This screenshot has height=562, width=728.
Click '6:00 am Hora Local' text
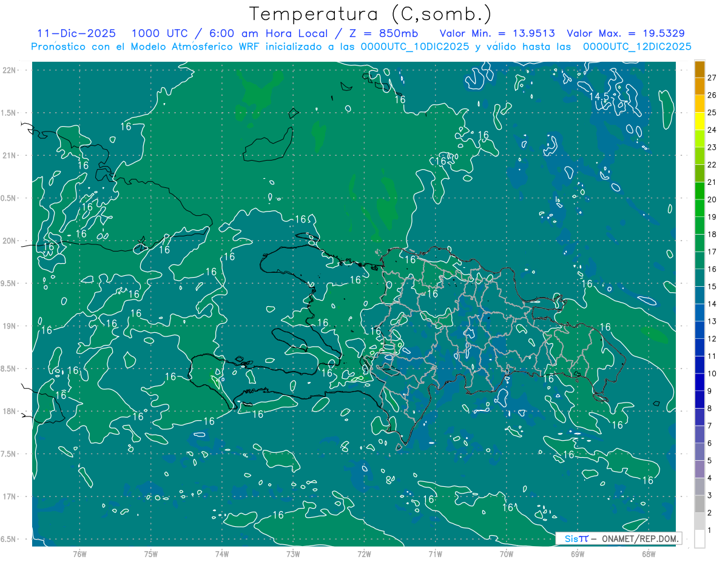[269, 34]
